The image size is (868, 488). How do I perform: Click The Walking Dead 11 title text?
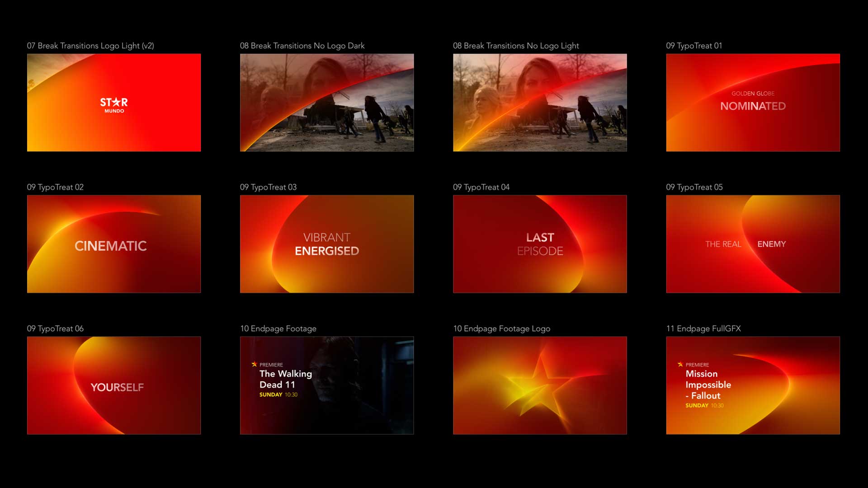[x=285, y=379]
